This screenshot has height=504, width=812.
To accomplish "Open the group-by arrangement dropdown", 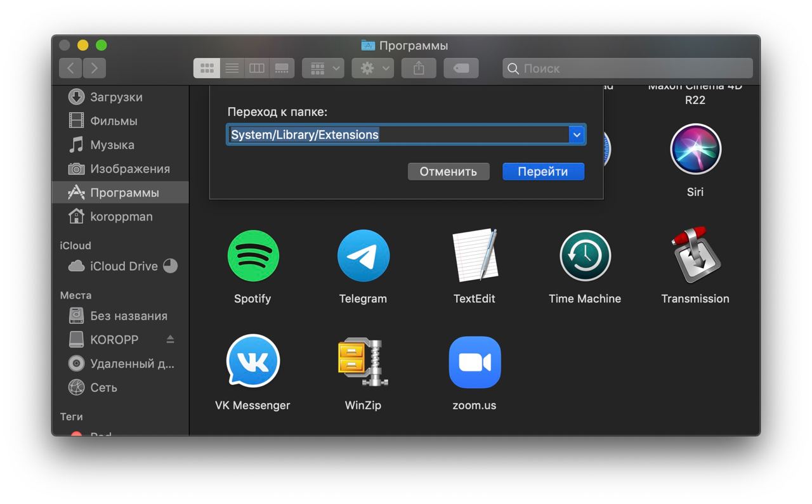I will [323, 68].
